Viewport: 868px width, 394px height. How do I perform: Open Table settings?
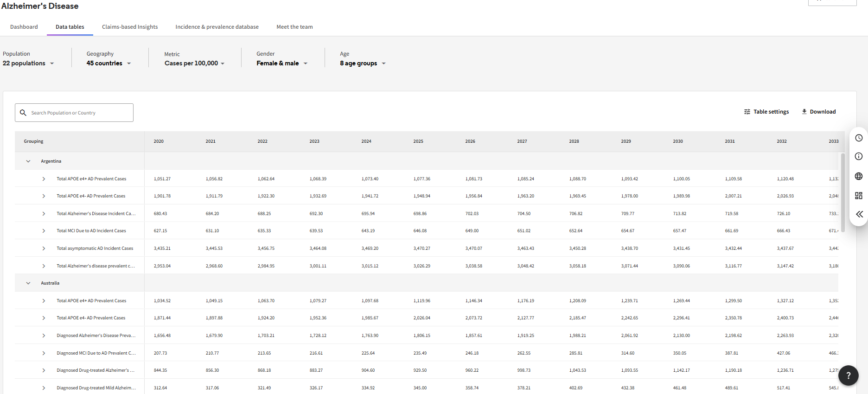tap(766, 112)
